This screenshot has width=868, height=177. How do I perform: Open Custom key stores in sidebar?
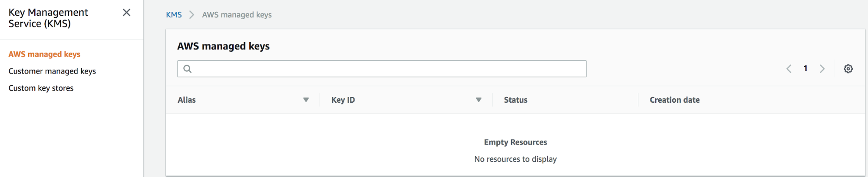41,88
